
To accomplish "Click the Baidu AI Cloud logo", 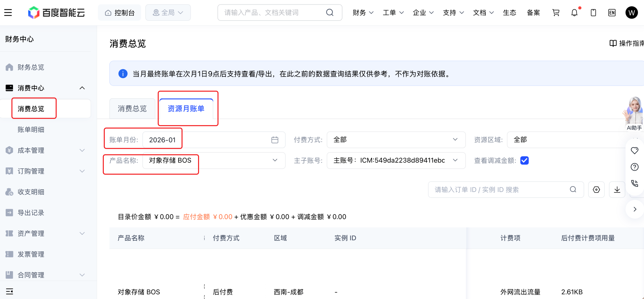I will coord(56,12).
